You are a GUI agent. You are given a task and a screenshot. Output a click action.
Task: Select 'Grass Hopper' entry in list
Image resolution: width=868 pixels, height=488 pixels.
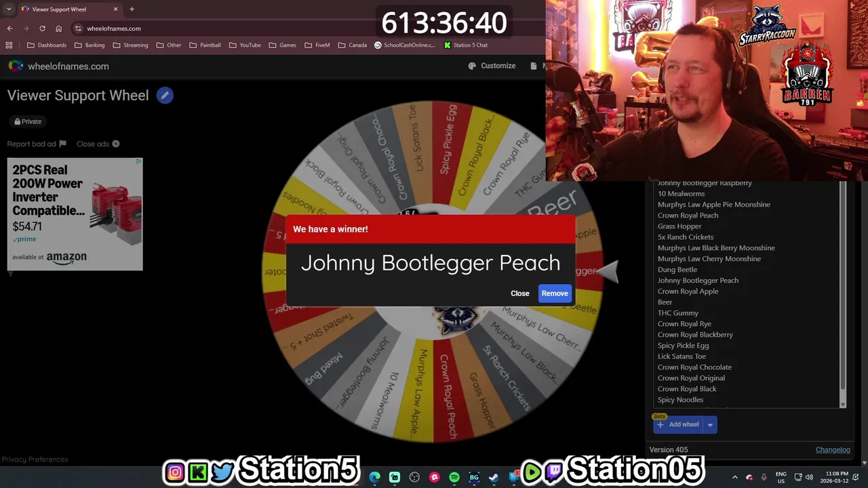pyautogui.click(x=679, y=226)
